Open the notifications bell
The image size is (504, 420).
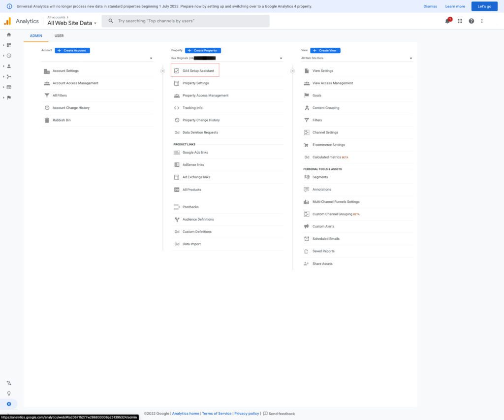point(447,21)
